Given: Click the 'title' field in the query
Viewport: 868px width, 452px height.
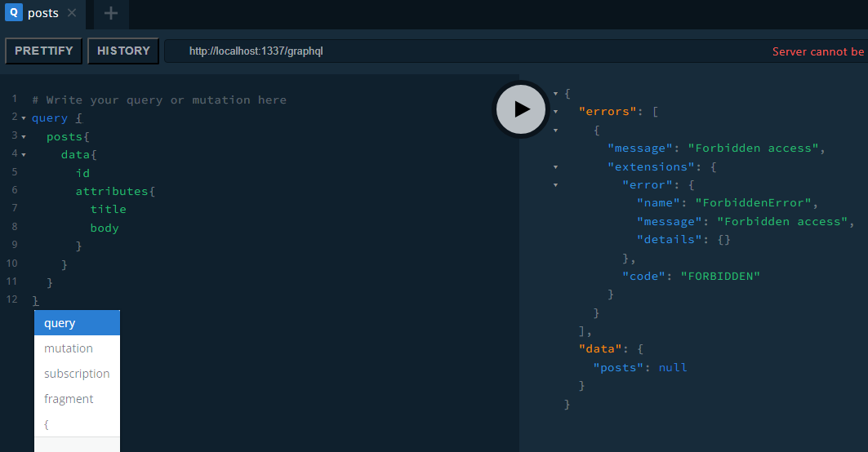Looking at the screenshot, I should pos(108,209).
